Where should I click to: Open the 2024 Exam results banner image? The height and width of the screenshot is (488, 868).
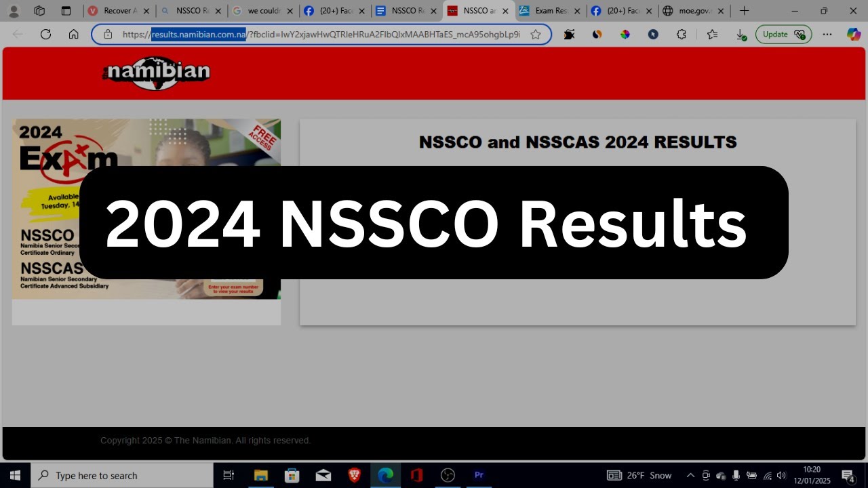[x=146, y=209]
